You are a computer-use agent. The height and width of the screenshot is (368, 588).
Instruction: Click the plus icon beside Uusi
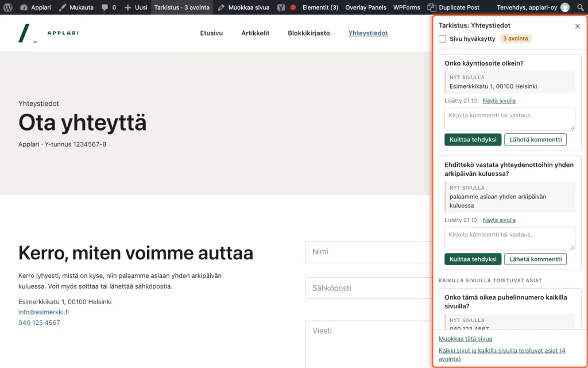pos(127,7)
